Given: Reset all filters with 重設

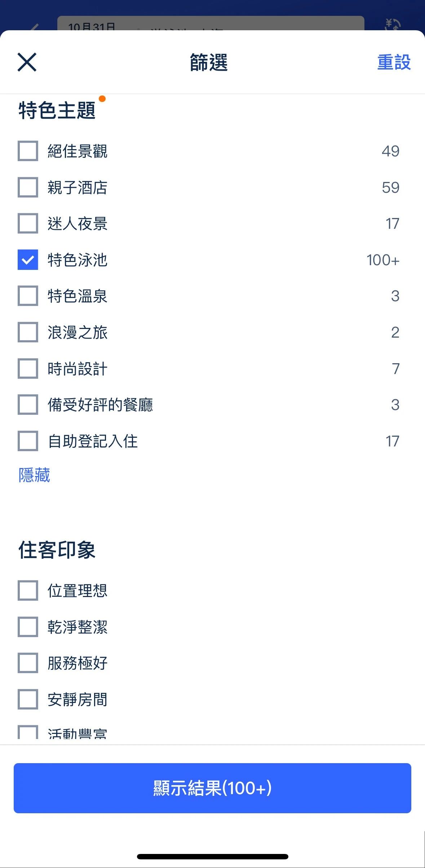Looking at the screenshot, I should click(x=394, y=62).
